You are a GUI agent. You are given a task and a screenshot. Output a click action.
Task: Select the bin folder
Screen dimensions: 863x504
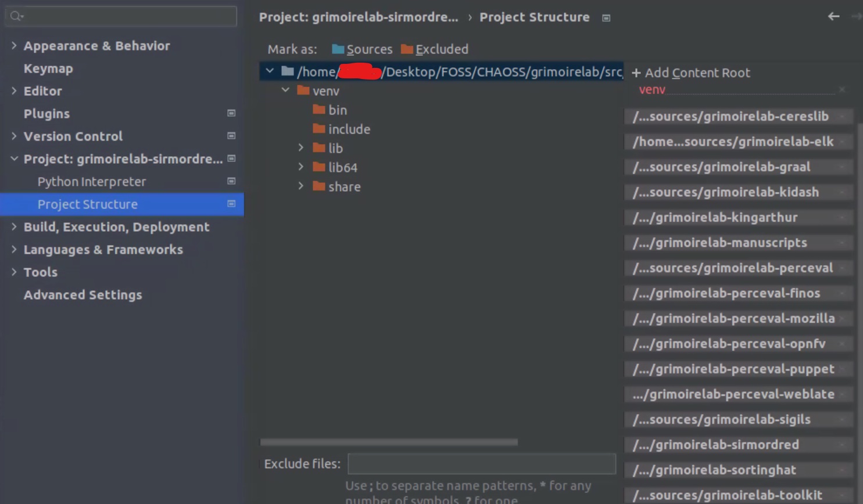338,110
